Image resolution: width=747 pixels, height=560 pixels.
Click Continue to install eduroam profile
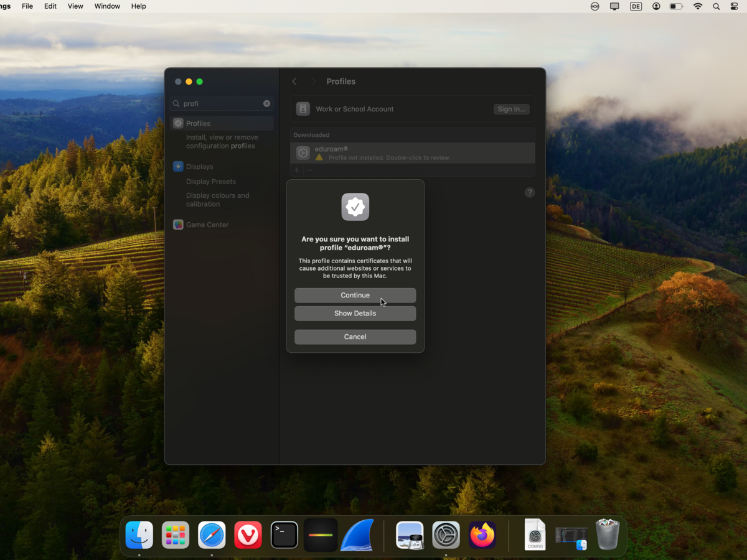pyautogui.click(x=355, y=295)
